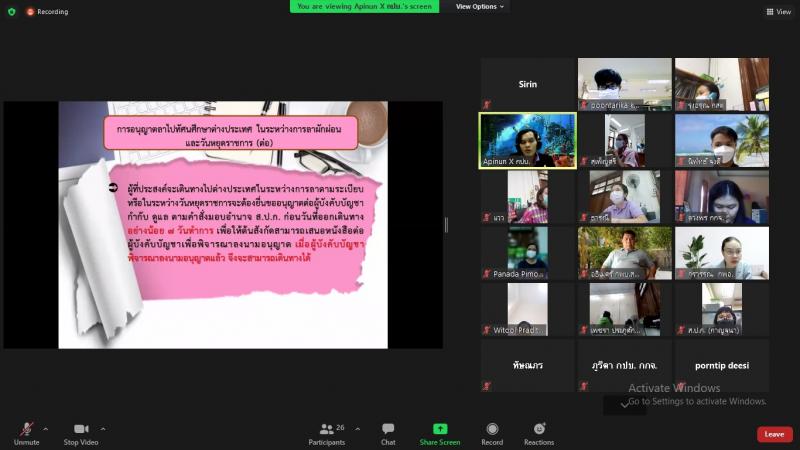800x450 pixels.
Task: Select the Witool Prad participant tile
Action: [528, 310]
